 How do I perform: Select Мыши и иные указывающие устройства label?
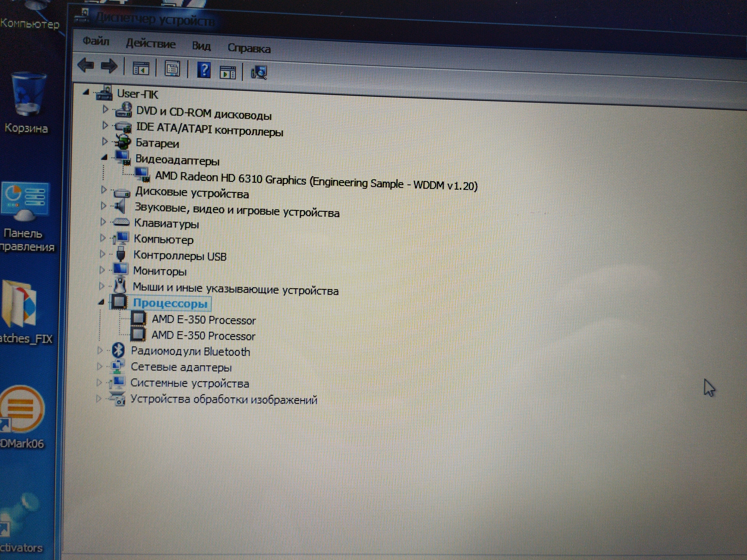[235, 289]
